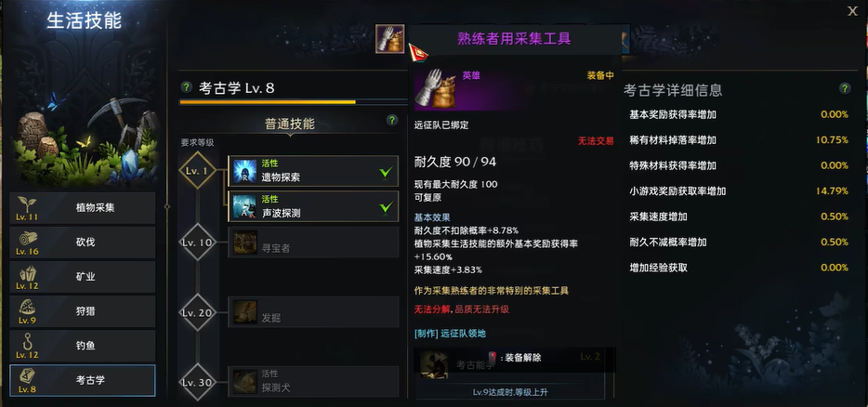Click the 装备解除 unequip button
The width and height of the screenshot is (868, 407).
click(514, 358)
